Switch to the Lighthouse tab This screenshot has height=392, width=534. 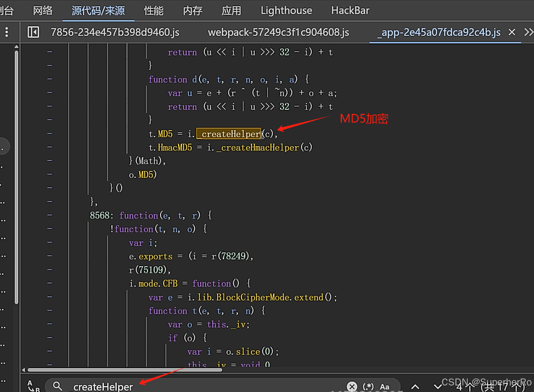(286, 11)
